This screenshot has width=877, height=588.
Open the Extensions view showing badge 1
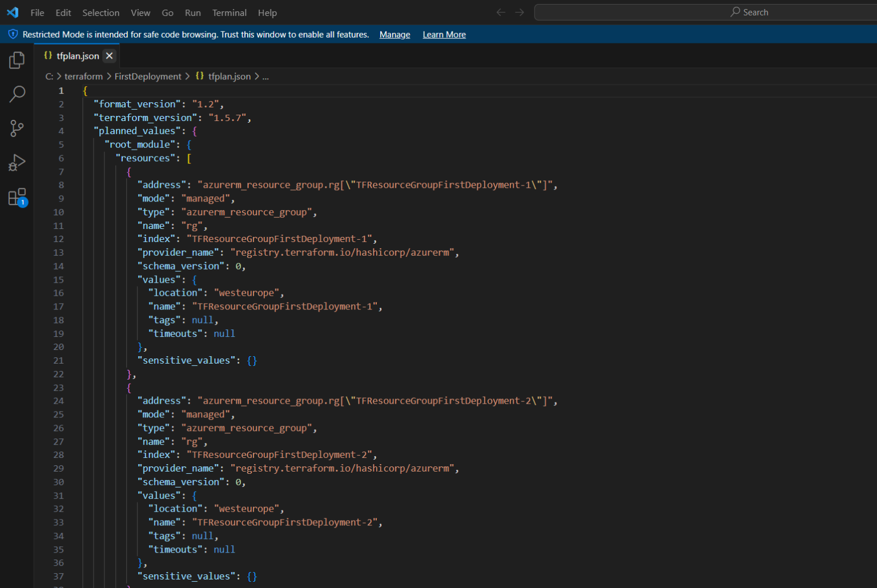[x=17, y=196]
